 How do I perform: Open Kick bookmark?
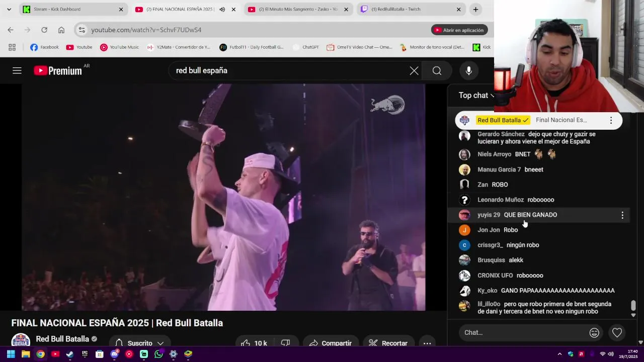click(482, 47)
